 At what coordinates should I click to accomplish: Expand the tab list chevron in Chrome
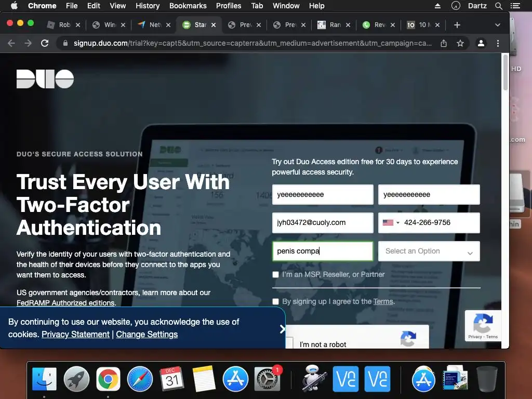tap(497, 25)
